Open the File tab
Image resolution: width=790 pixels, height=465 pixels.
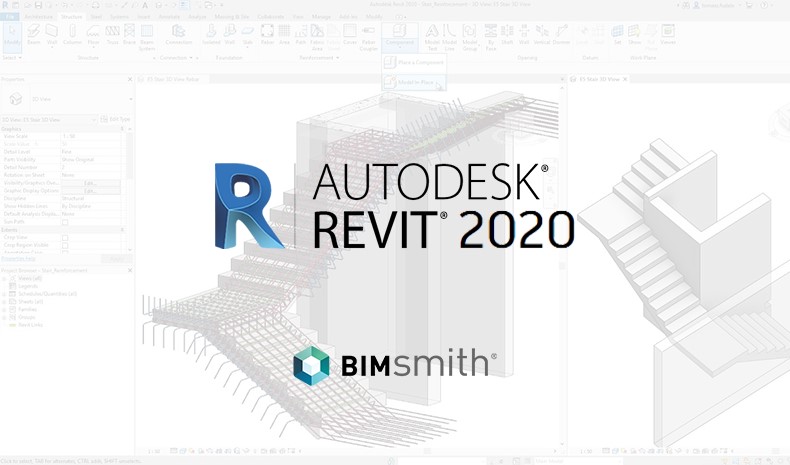point(10,17)
